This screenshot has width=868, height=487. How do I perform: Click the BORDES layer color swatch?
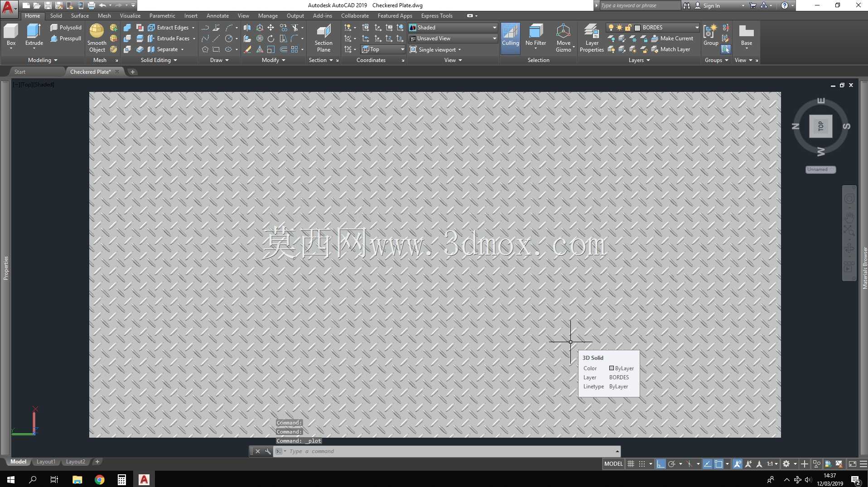[x=637, y=28]
